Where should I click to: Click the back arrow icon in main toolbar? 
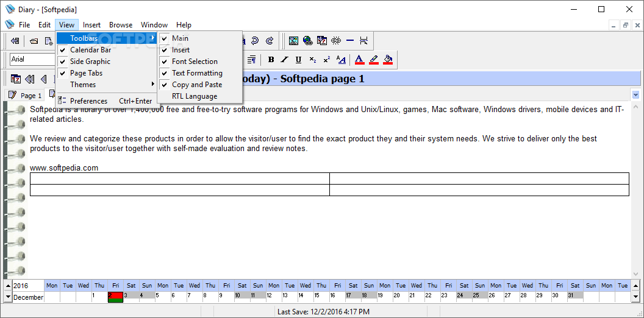(15, 41)
